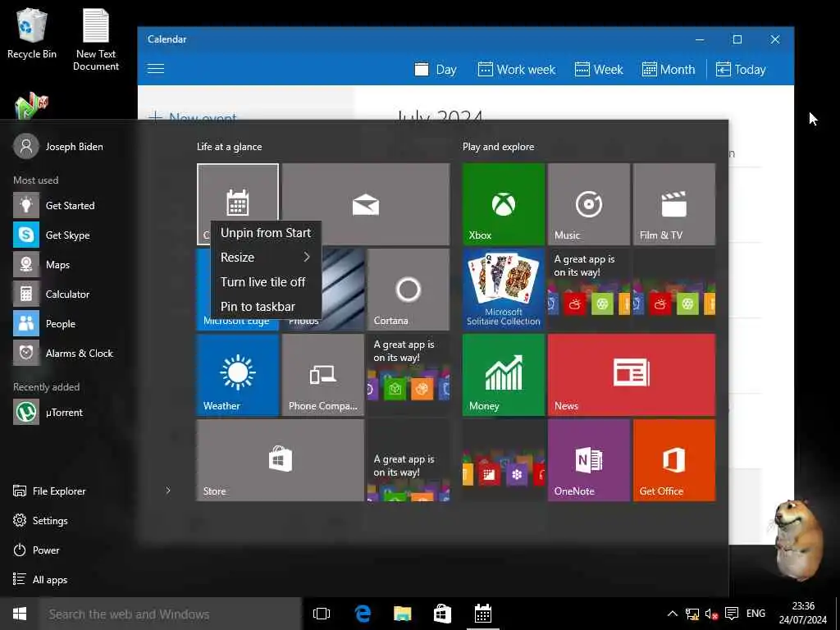This screenshot has height=630, width=840.
Task: Open Get Skype from Most used
Action: (x=69, y=235)
